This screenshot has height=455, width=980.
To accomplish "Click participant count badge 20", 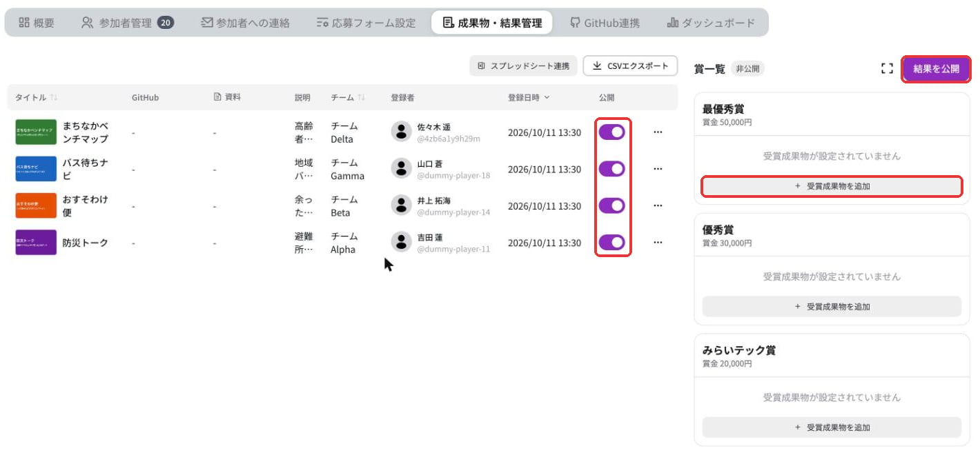I will coord(165,23).
